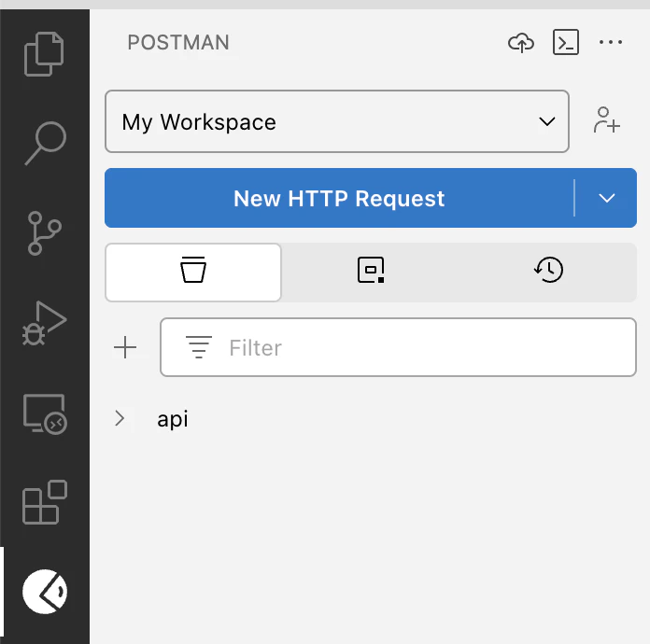The height and width of the screenshot is (644, 650).
Task: Open the Extensions view
Action: (45, 502)
